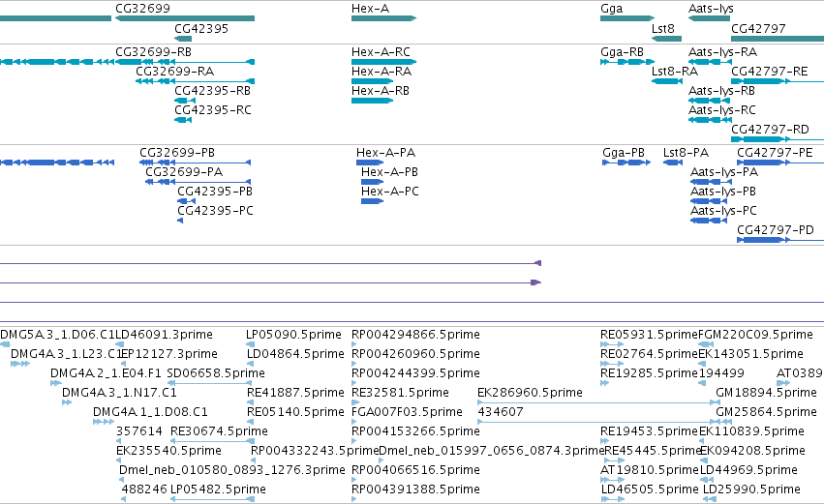The image size is (824, 504).
Task: Select transcript Aats-lys-RC
Action: pyautogui.click(x=722, y=111)
